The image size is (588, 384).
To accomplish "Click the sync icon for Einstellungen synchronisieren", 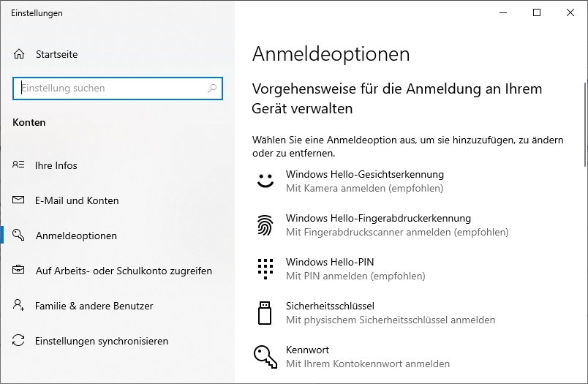I will [19, 341].
